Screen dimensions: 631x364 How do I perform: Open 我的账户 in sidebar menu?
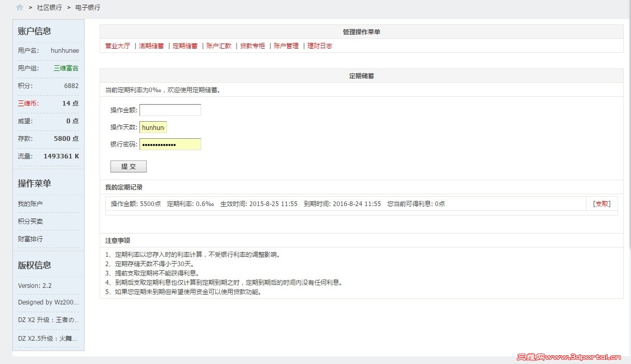tap(30, 203)
